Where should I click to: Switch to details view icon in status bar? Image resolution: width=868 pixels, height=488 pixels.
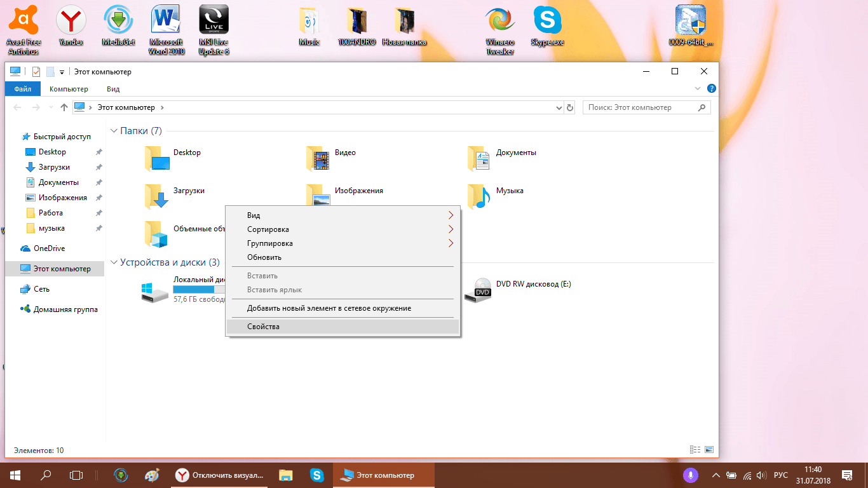696,450
